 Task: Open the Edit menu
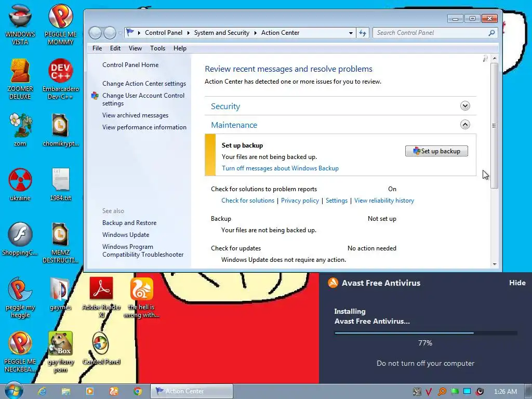[x=115, y=48]
